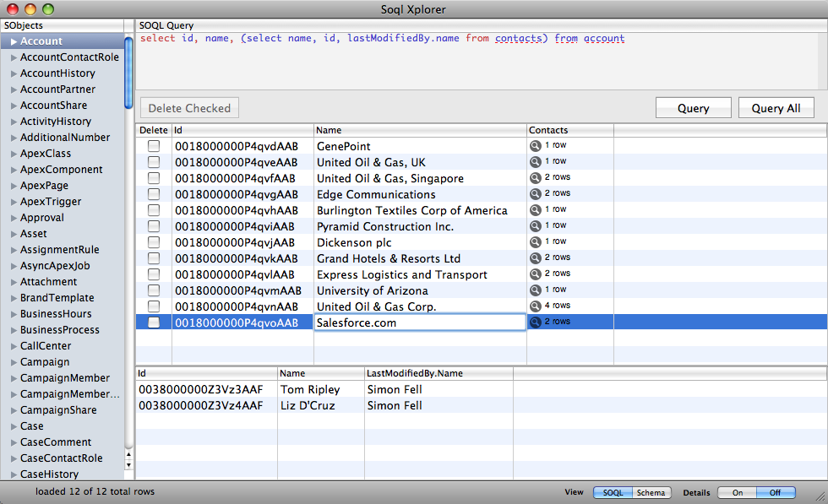This screenshot has height=504, width=828.
Task: Click SObjects scrollbar down arrow
Action: point(128,465)
